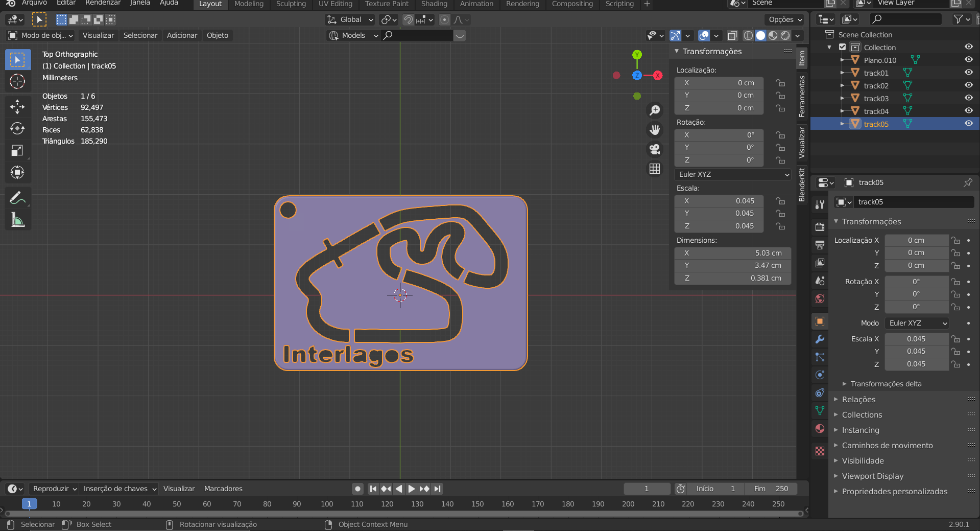Select the Annotate pencil tool
The image size is (980, 531).
[x=17, y=198]
